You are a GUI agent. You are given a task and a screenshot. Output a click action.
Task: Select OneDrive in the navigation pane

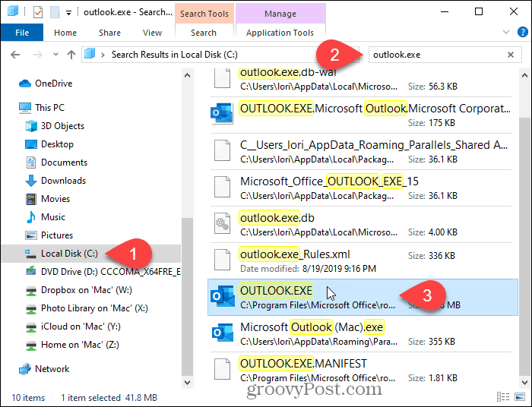(54, 84)
